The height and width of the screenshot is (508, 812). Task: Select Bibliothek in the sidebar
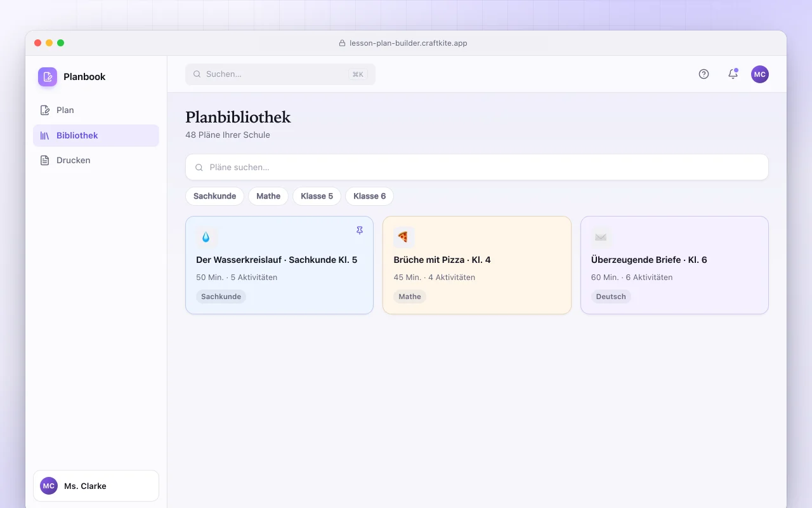click(96, 135)
